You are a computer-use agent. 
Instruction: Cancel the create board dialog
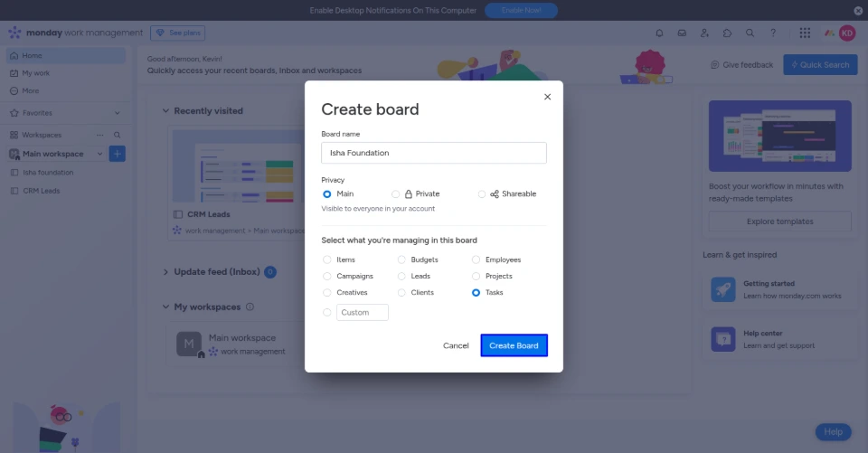point(456,345)
